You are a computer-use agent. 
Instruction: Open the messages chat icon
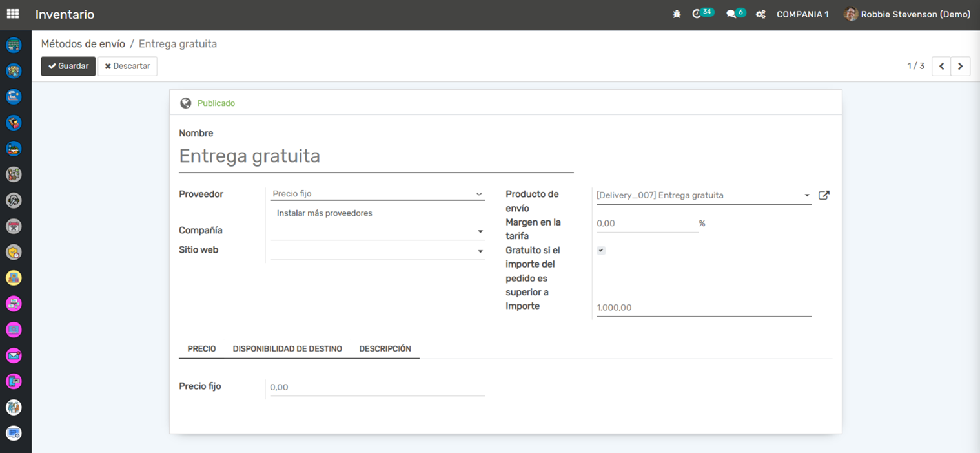pyautogui.click(x=731, y=14)
